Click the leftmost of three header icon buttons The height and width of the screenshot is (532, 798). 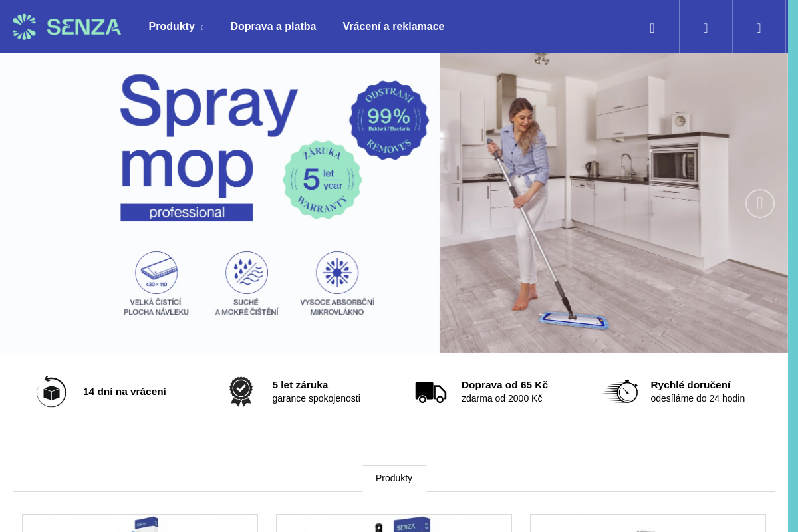coord(652,27)
